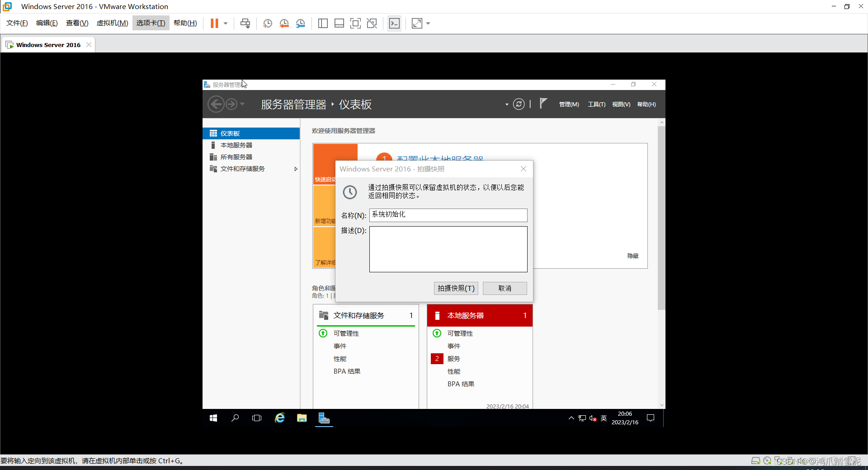The width and height of the screenshot is (868, 470).
Task: Open the 虚拟机(M) menu
Action: (x=113, y=23)
